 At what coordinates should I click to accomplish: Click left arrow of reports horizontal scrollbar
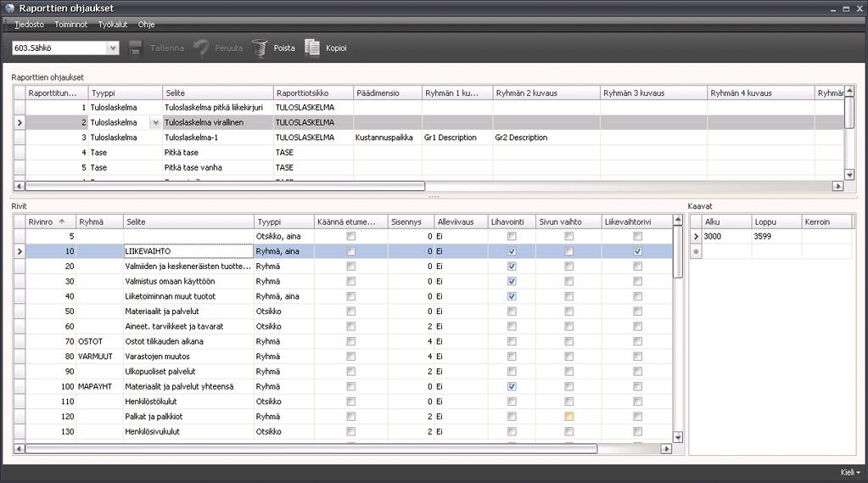20,186
